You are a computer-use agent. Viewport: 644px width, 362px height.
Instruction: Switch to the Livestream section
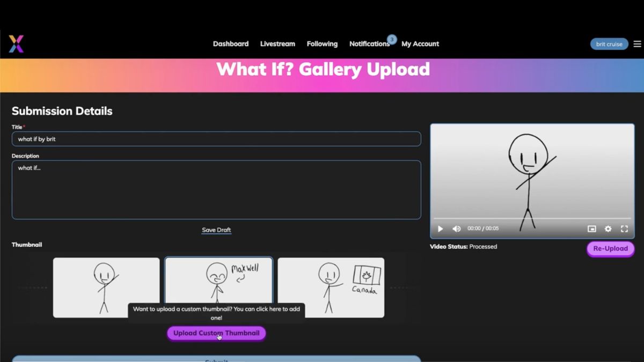(x=277, y=44)
